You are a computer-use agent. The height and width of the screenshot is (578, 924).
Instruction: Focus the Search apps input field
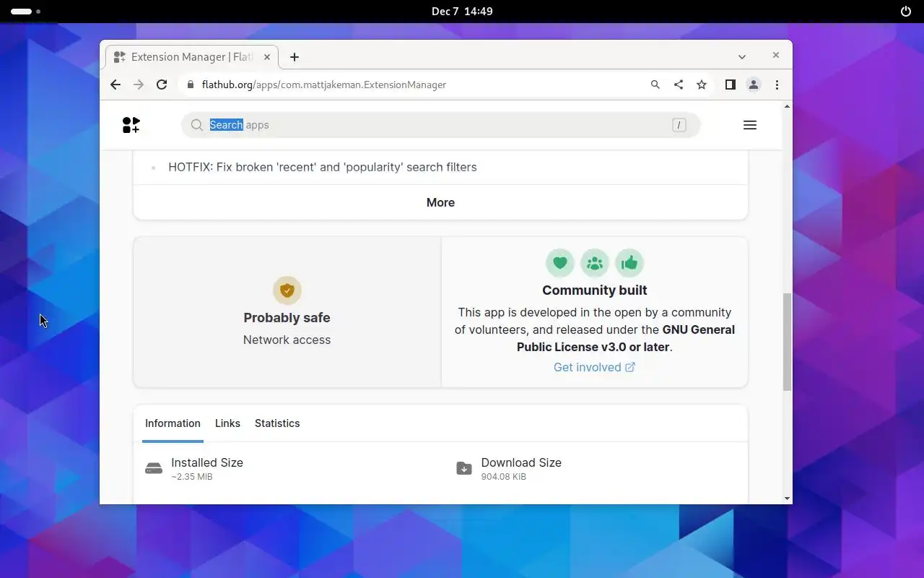[440, 125]
